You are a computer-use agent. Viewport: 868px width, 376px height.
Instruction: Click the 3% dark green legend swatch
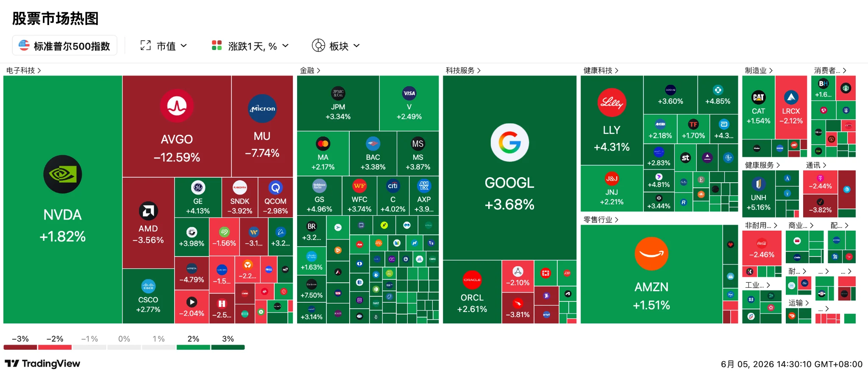[x=228, y=347]
